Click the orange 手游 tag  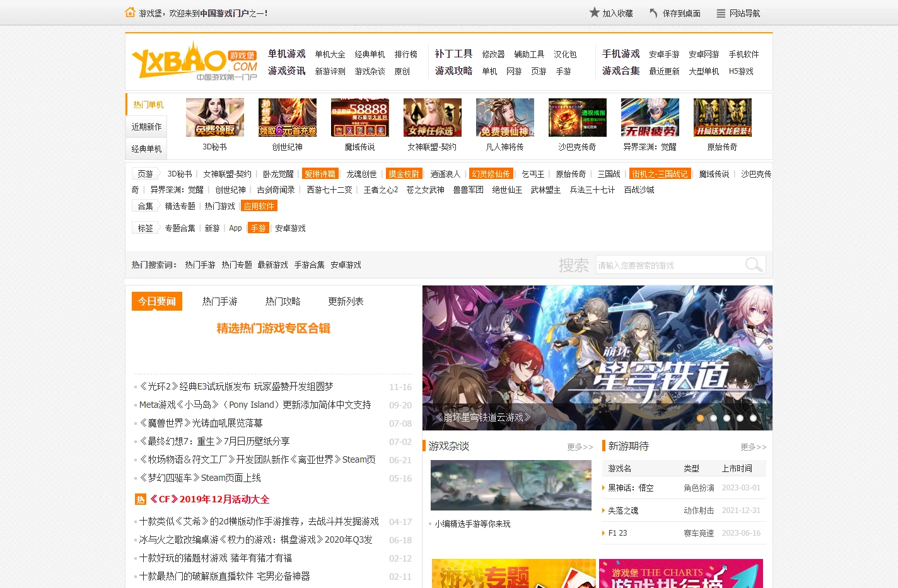tap(259, 228)
